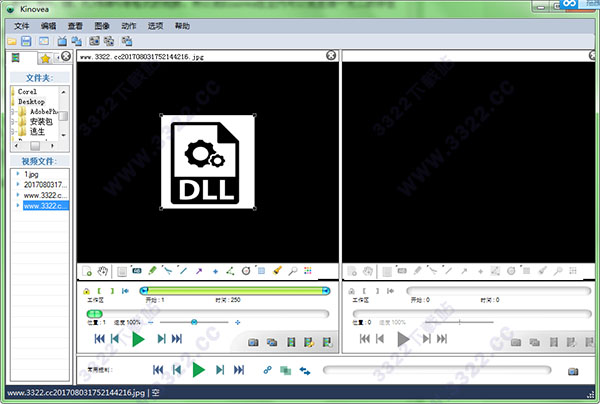Click the blue save floppy disk icon

[x=26, y=41]
